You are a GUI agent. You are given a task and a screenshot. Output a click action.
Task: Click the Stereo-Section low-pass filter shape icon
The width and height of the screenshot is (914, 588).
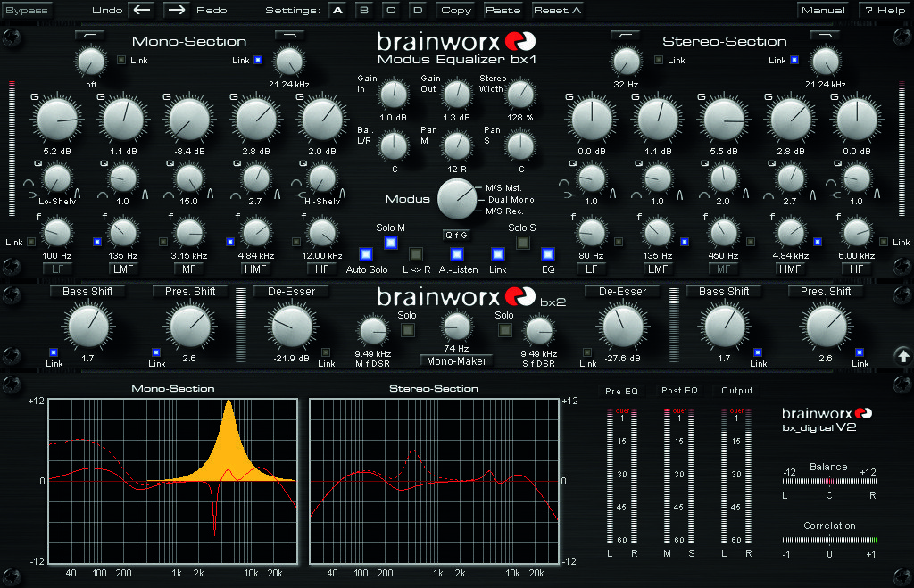click(825, 36)
